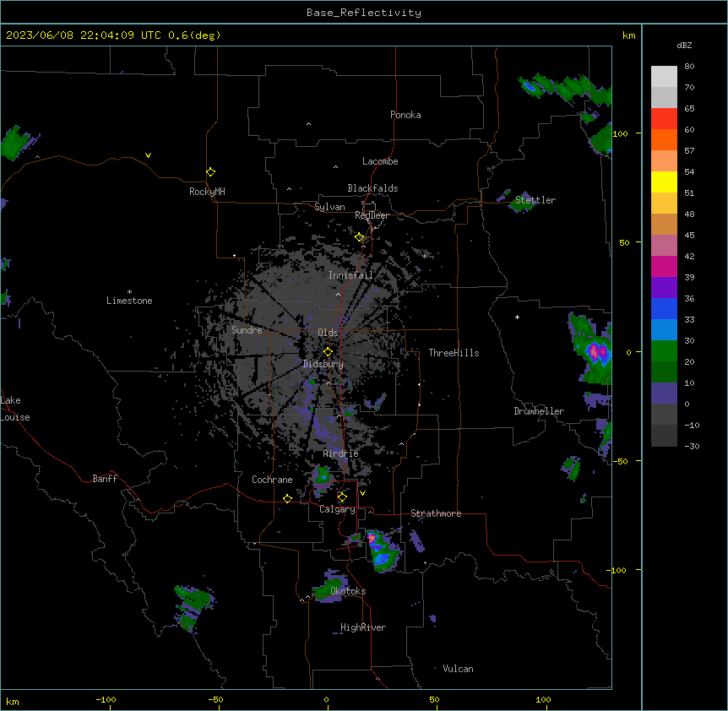Select the yellow 51-54 dBZ legend swatch
Viewport: 728px width, 711px height.
[x=664, y=182]
